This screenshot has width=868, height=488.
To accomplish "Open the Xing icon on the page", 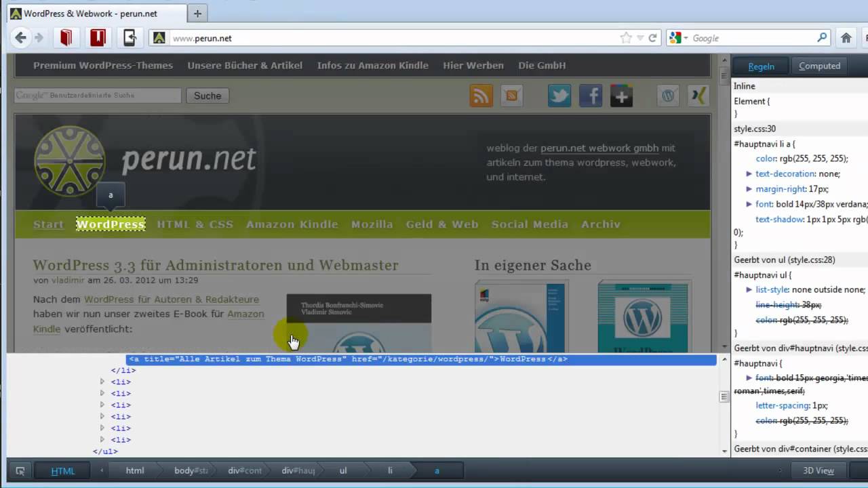I will click(698, 96).
